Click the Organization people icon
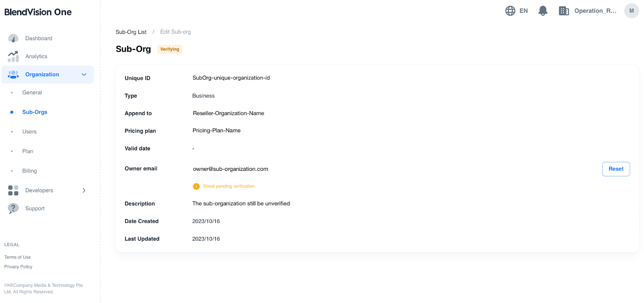 tap(13, 75)
